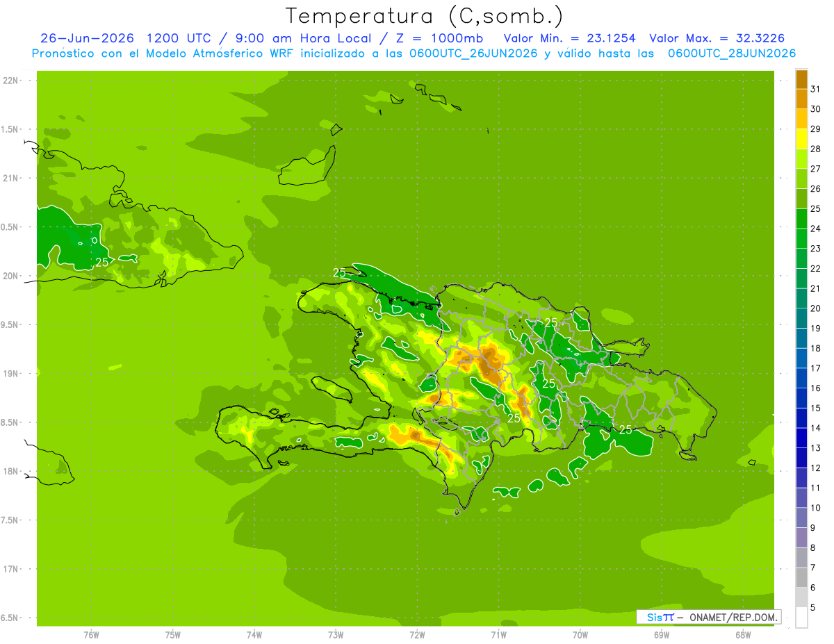Click the '5' colorbar value label
834x644 pixels.
click(x=813, y=607)
